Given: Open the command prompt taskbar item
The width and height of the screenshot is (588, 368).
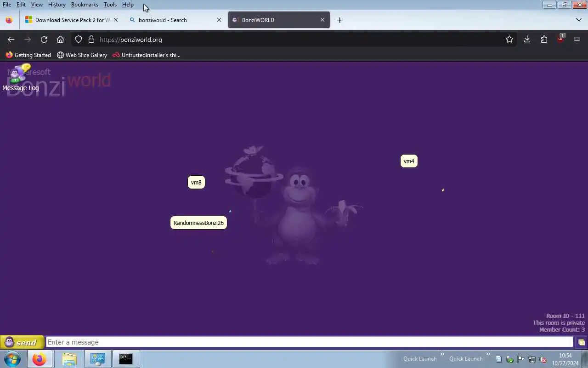Looking at the screenshot, I should click(x=126, y=359).
